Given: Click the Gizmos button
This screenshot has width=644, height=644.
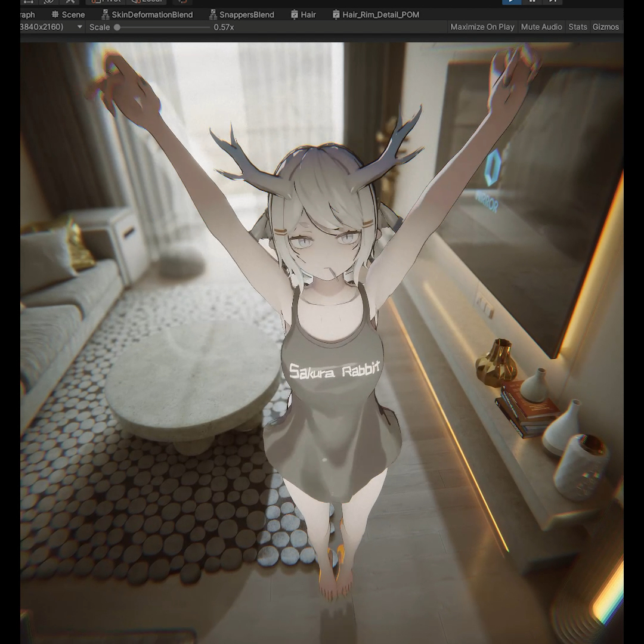Looking at the screenshot, I should [605, 27].
